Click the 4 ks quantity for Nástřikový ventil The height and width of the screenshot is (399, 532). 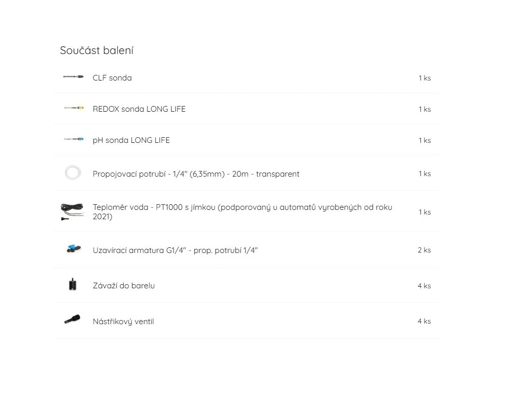[x=424, y=321]
